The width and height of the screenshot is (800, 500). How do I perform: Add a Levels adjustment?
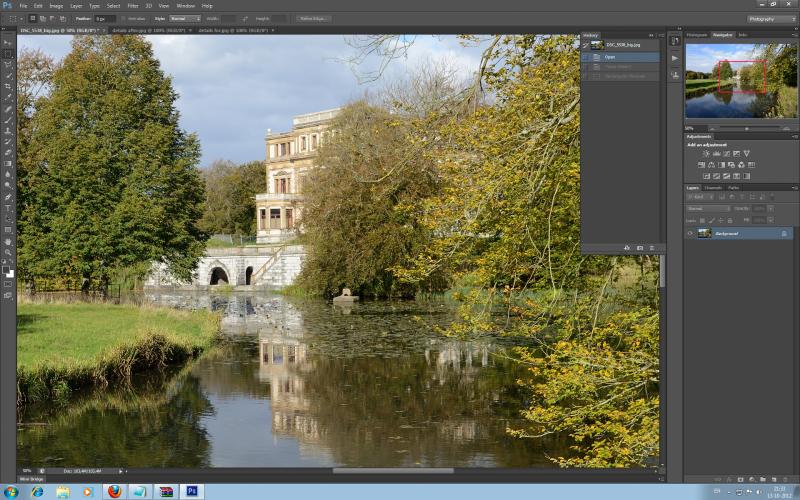716,154
